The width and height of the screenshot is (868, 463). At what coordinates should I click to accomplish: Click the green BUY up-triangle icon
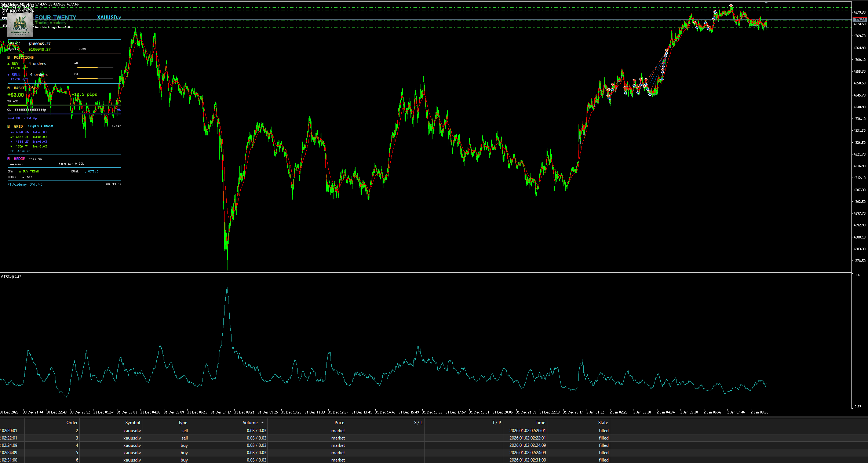pyautogui.click(x=8, y=64)
